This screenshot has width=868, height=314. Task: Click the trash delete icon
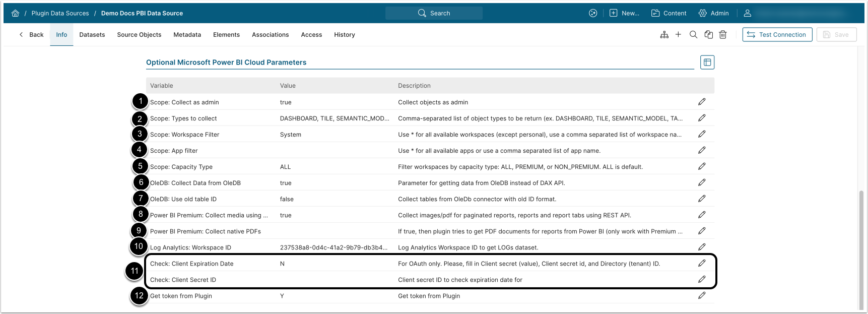723,35
